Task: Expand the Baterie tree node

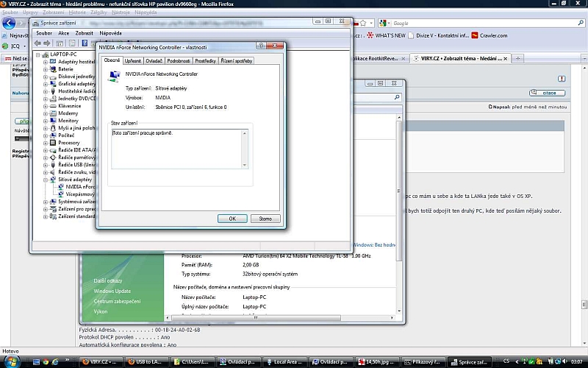Action: pos(46,69)
